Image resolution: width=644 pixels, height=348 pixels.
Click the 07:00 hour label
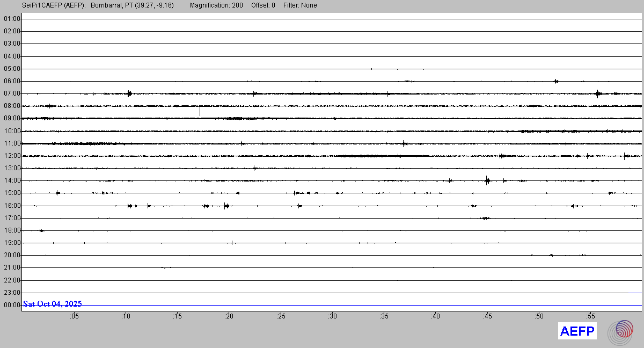point(12,93)
